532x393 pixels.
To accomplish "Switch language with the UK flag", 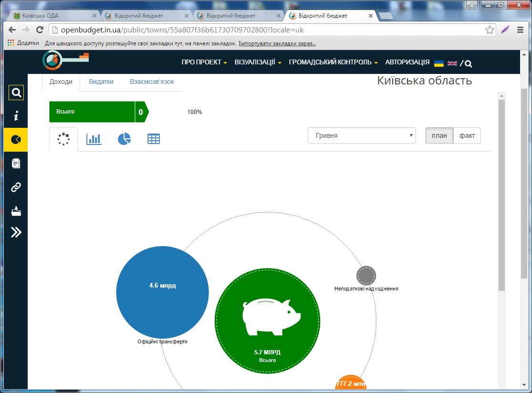I will click(452, 63).
